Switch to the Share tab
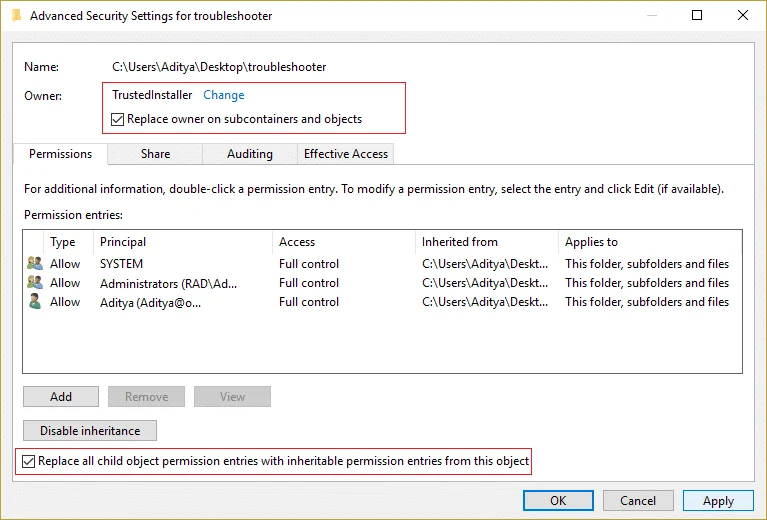This screenshot has width=767, height=520. (155, 154)
